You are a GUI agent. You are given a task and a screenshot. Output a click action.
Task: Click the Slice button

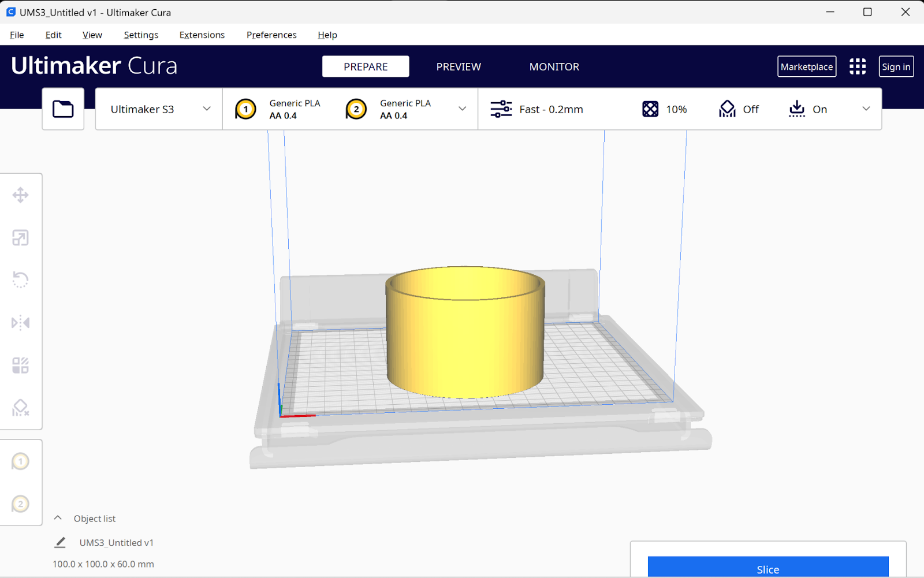click(768, 567)
